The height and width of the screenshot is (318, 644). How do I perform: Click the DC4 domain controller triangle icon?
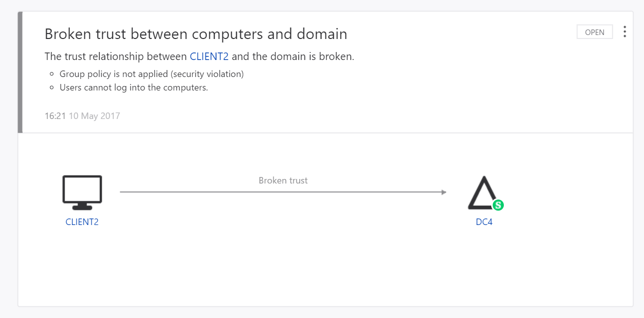[483, 193]
